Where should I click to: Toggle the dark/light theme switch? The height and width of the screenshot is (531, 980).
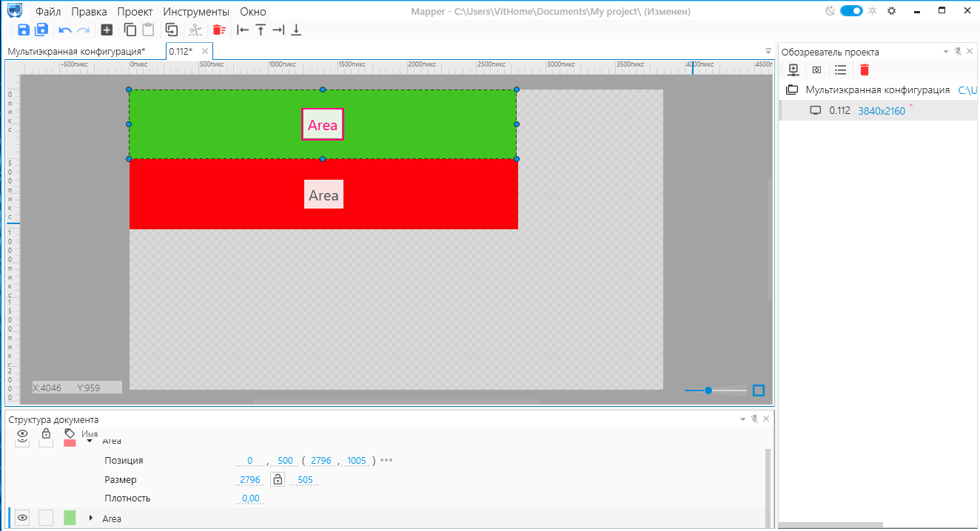851,11
